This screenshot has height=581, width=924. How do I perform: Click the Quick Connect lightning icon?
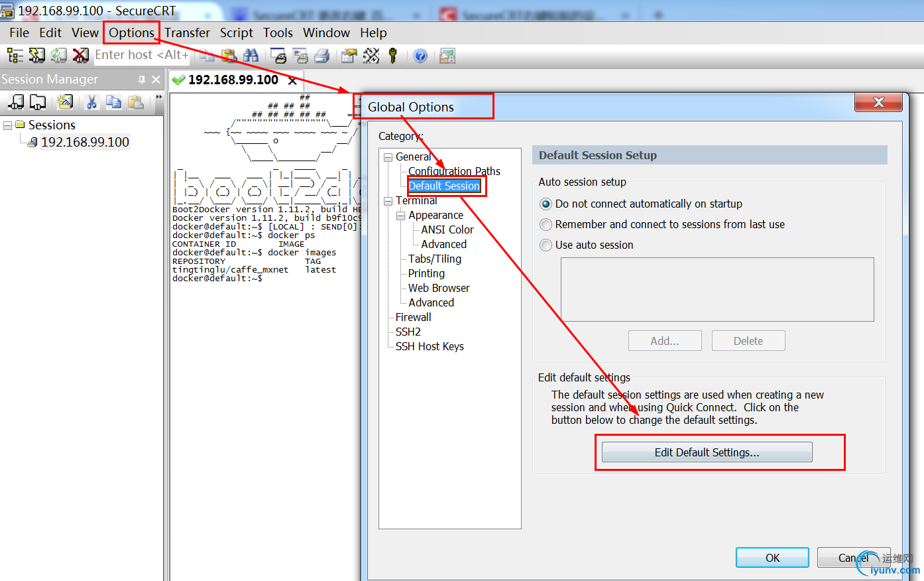point(37,56)
